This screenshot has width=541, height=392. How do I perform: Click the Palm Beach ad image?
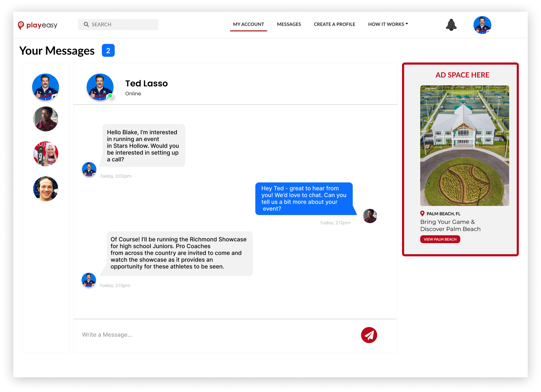[x=465, y=145]
